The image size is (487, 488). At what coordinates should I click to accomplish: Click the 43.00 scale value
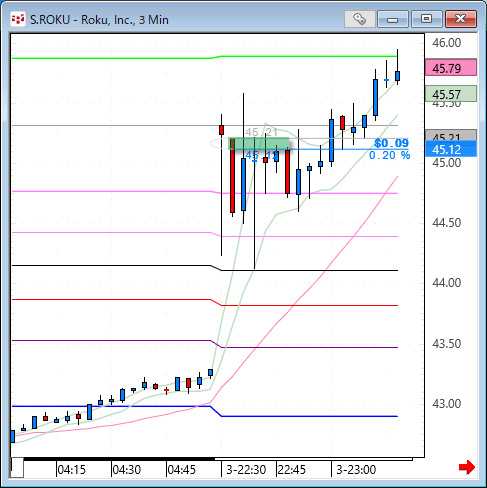(446, 404)
